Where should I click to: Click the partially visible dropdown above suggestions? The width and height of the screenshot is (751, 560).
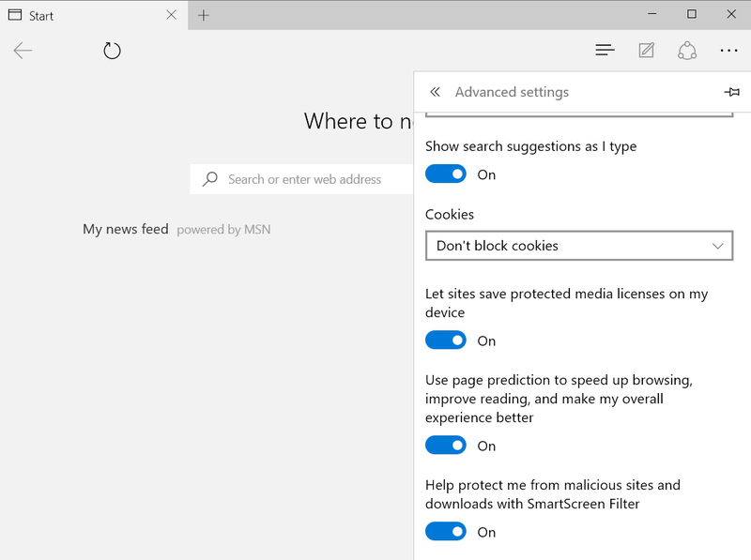point(579,114)
